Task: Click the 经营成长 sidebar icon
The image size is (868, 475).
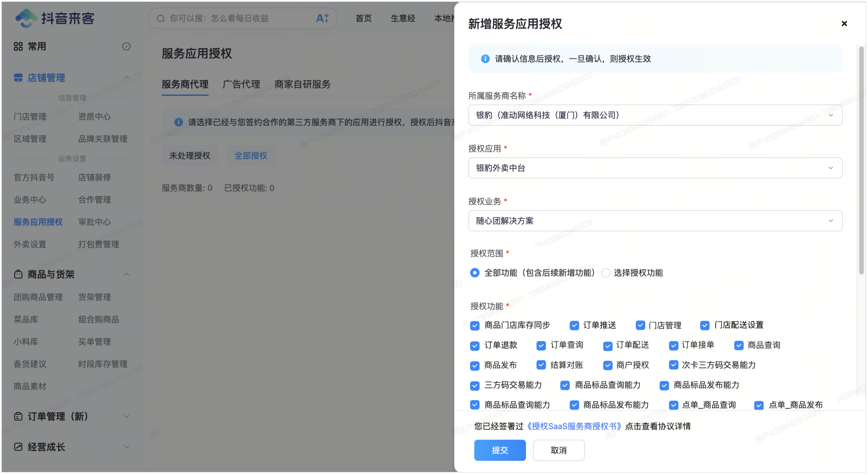Action: tap(18, 447)
